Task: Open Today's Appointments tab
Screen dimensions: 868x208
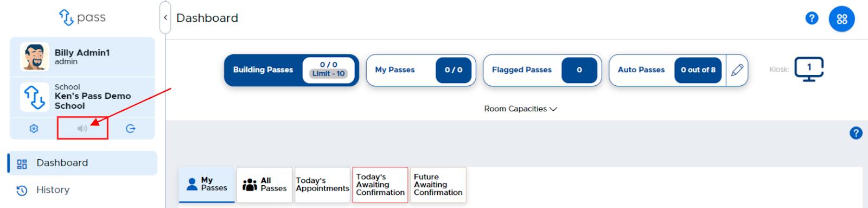Action: [x=322, y=185]
